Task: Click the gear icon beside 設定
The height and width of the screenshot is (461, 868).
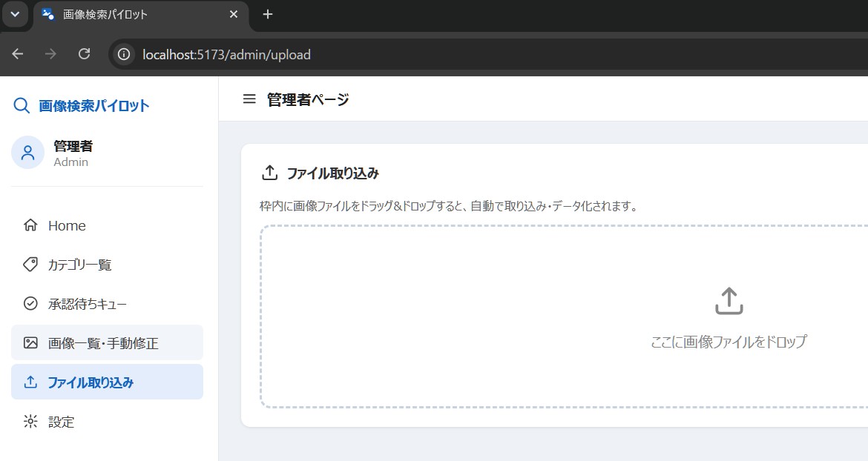Action: pyautogui.click(x=30, y=421)
